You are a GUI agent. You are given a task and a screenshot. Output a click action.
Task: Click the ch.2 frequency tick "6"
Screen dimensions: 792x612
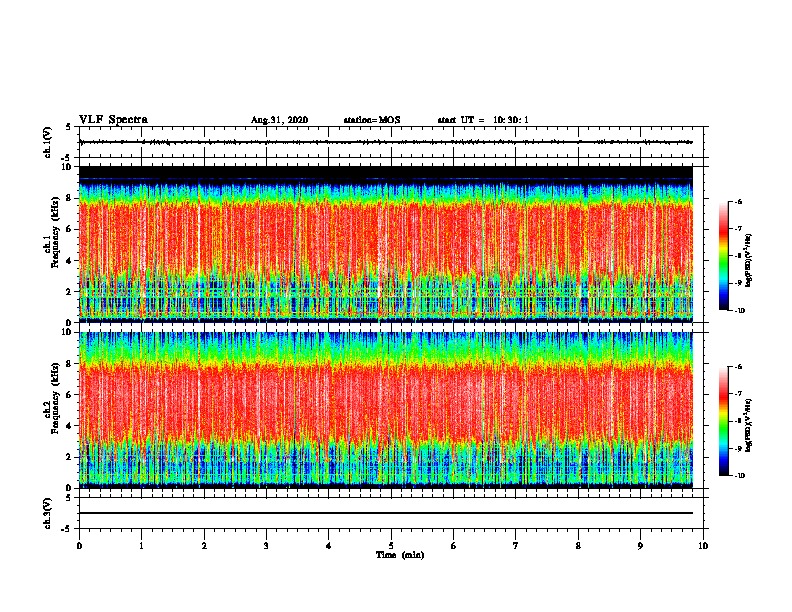69,395
